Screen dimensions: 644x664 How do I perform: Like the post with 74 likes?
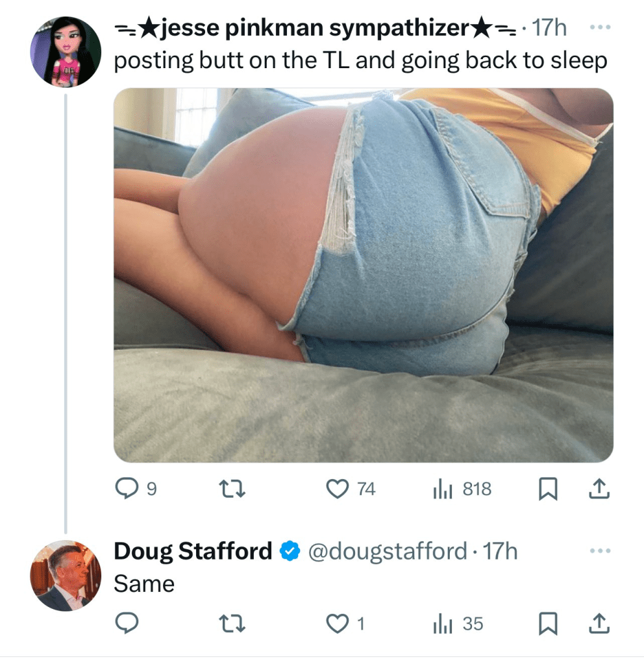click(x=337, y=489)
